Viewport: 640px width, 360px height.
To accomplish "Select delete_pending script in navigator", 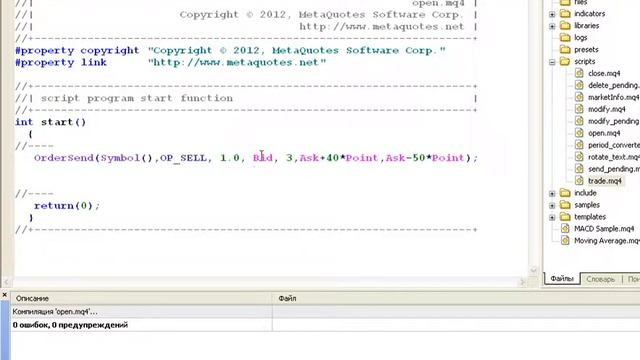I will click(x=613, y=85).
